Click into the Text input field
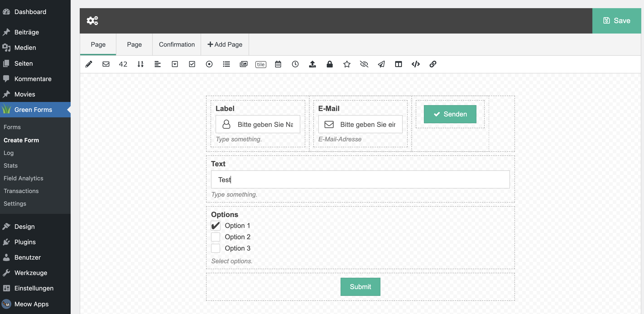The image size is (644, 314). click(360, 180)
